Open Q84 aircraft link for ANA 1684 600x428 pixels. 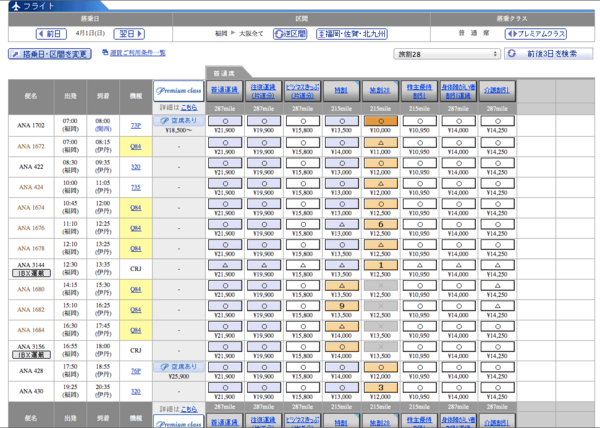point(136,330)
